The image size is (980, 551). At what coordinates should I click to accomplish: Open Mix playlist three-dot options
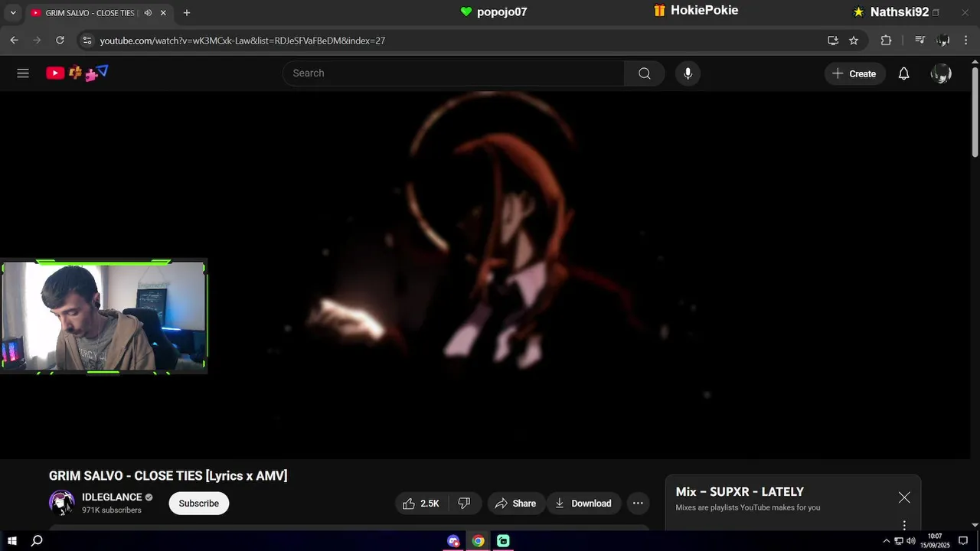pos(904,525)
